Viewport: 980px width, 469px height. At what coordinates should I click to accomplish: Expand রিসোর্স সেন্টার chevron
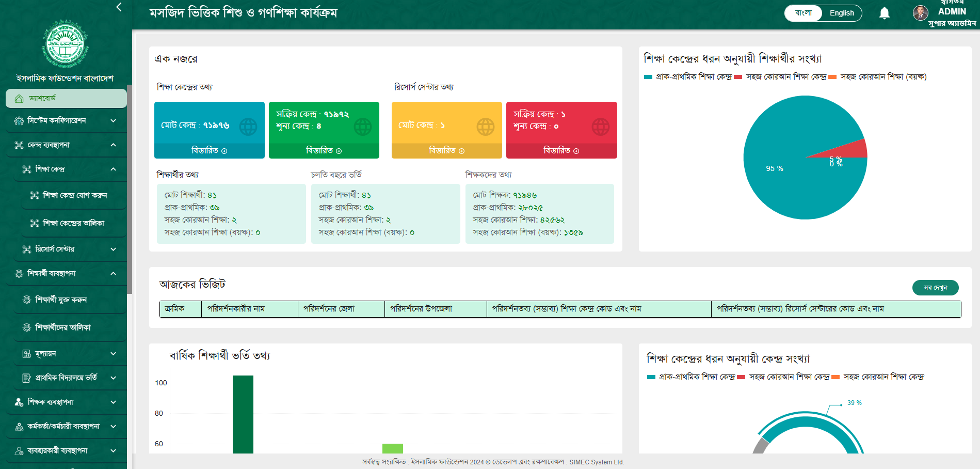113,249
